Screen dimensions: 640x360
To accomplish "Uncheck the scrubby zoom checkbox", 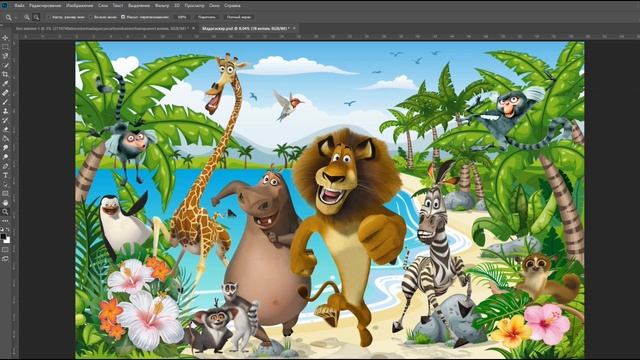I will point(123,17).
